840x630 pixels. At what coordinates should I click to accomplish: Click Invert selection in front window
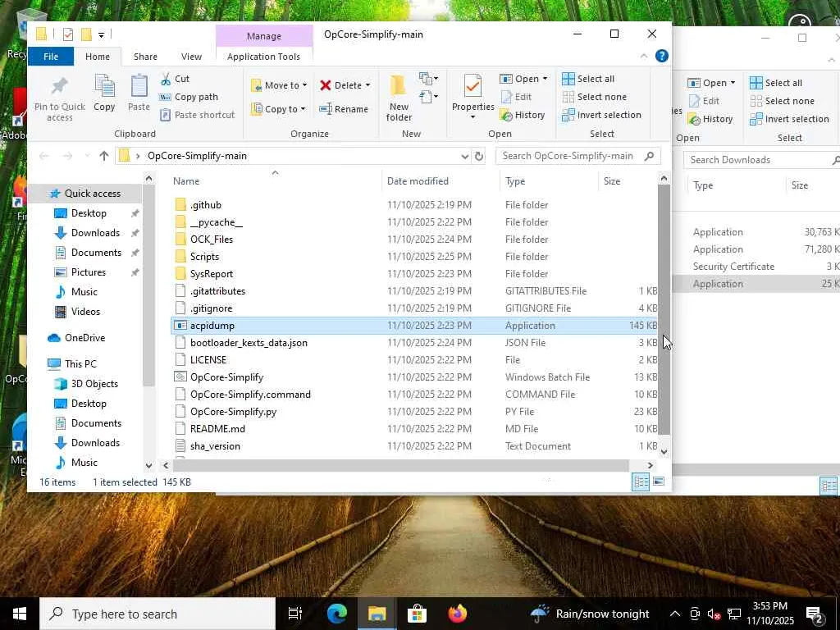point(601,115)
